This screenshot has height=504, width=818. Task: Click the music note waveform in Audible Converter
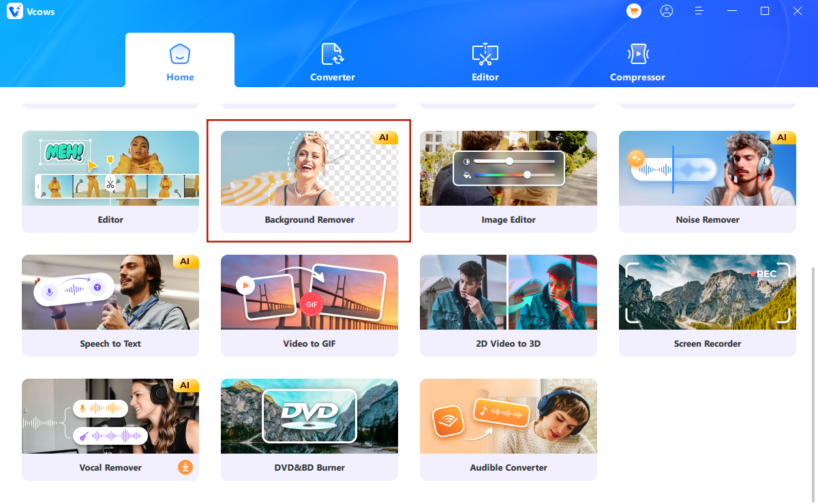click(502, 413)
